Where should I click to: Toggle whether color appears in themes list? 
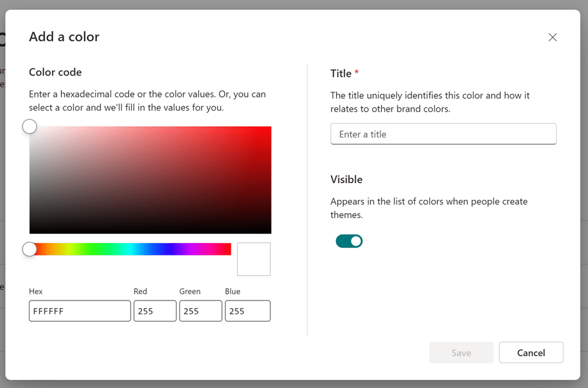349,241
